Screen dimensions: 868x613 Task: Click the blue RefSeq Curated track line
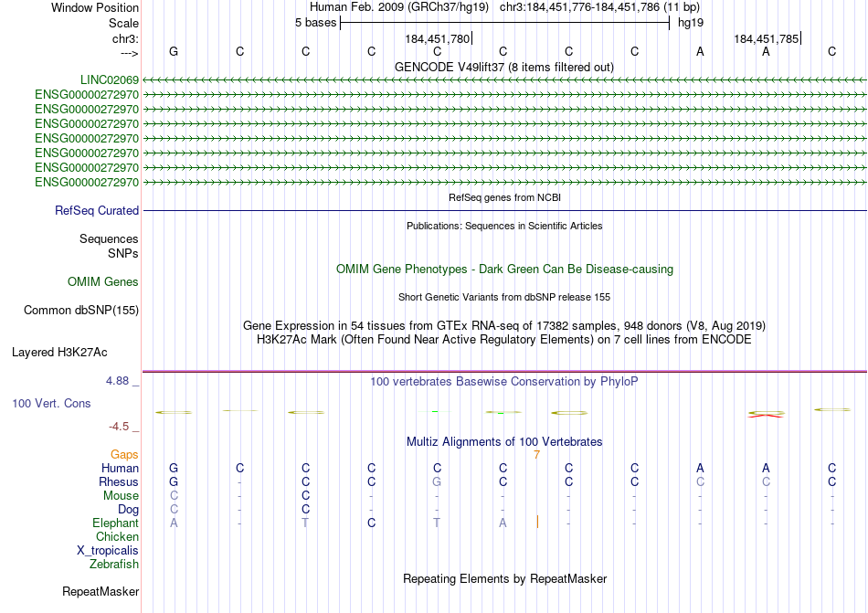pos(504,211)
